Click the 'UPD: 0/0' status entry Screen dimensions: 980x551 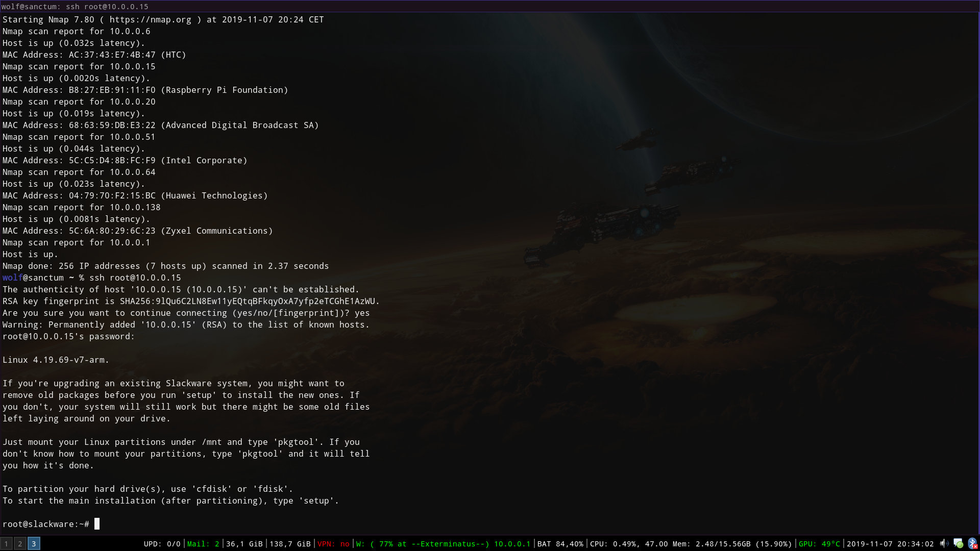[x=162, y=544]
